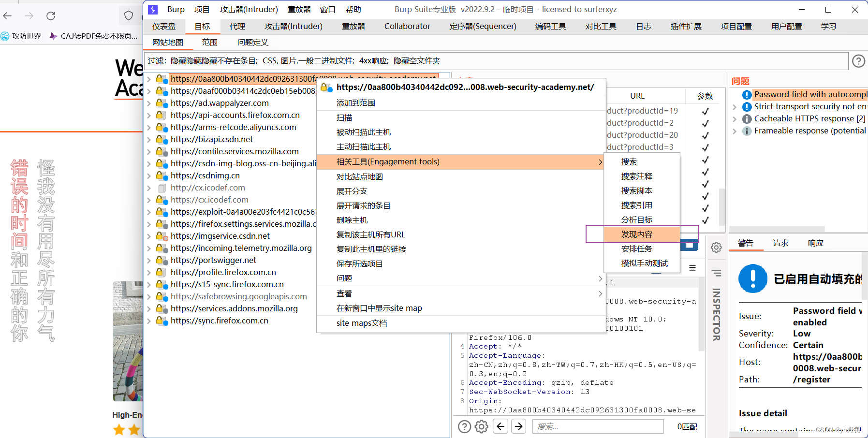This screenshot has height=438, width=868.
Task: Click 模拟手动测试 in the submenu
Action: click(642, 263)
